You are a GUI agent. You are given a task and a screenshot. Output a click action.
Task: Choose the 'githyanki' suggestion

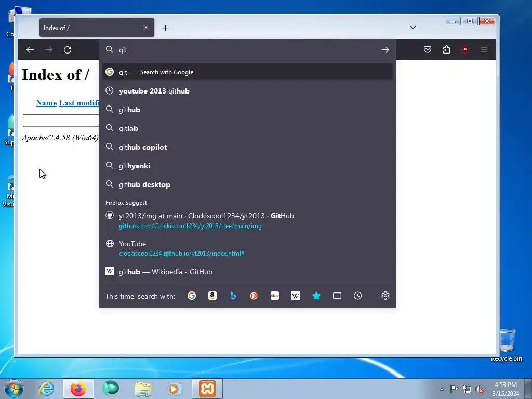tap(247, 166)
